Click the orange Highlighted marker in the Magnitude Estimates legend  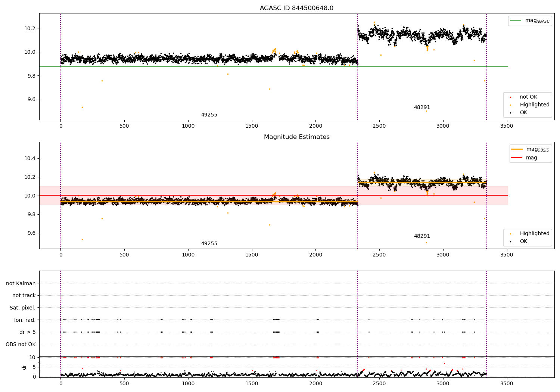(511, 234)
